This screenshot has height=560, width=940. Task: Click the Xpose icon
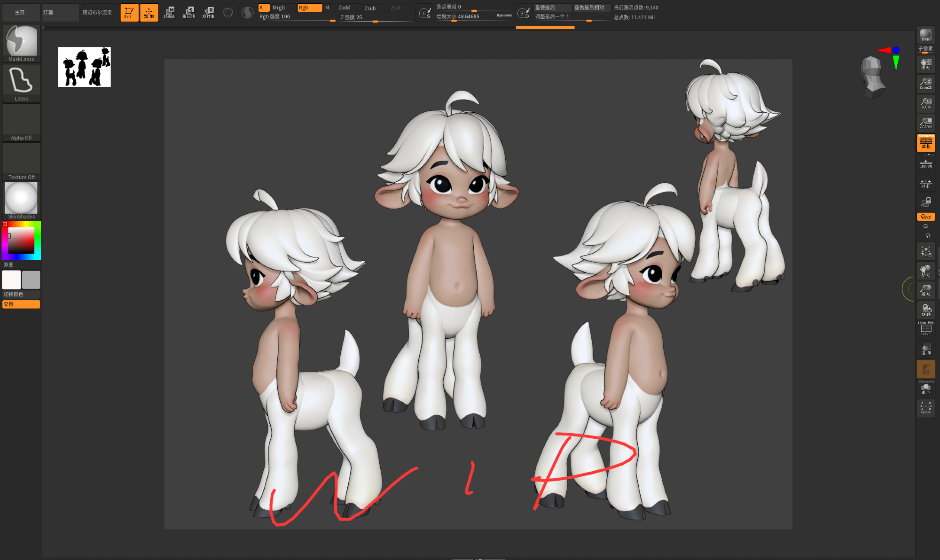tap(925, 408)
